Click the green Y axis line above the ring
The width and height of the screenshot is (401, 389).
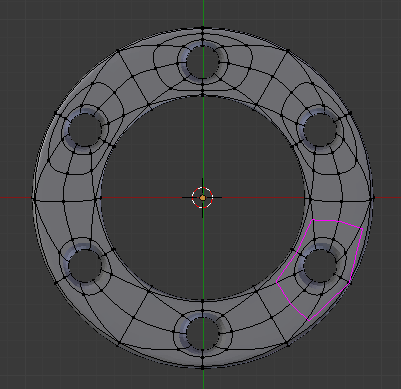point(203,13)
